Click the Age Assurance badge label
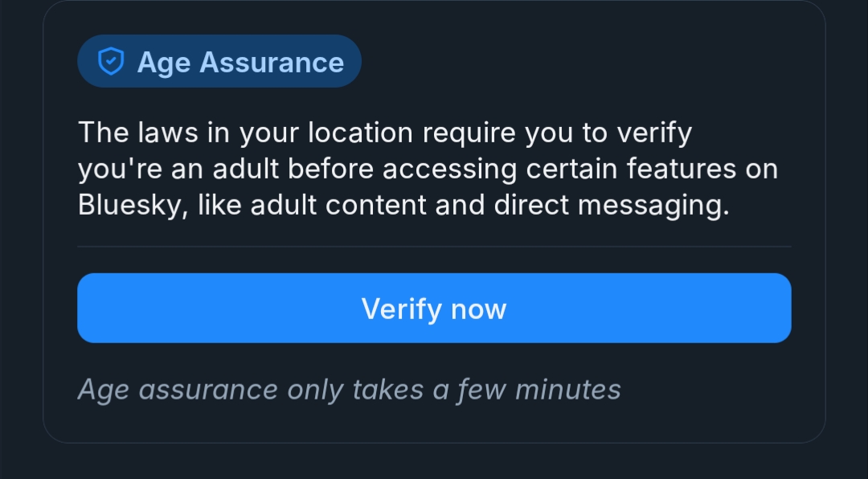Image resolution: width=868 pixels, height=479 pixels. (x=240, y=62)
